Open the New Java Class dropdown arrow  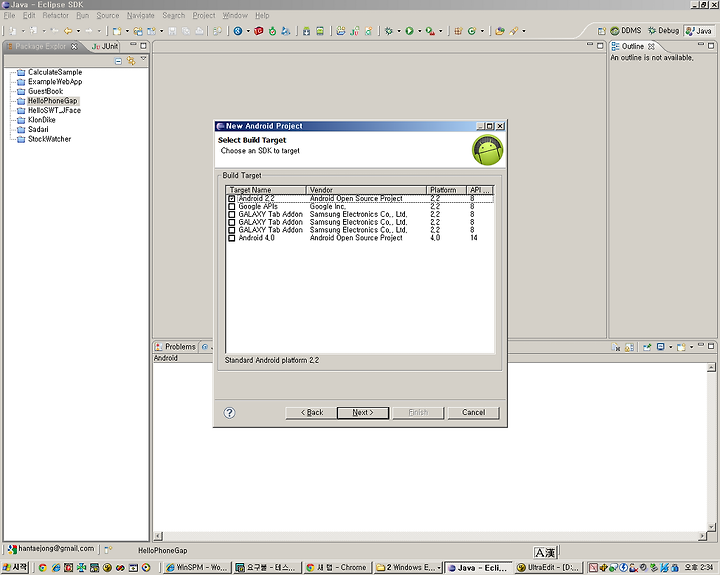[482, 31]
